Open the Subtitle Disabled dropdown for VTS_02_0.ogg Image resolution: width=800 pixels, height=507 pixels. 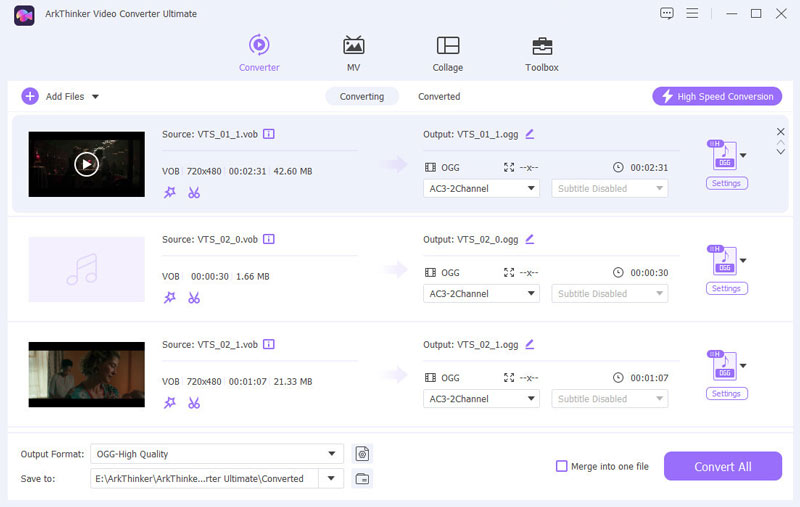point(610,293)
